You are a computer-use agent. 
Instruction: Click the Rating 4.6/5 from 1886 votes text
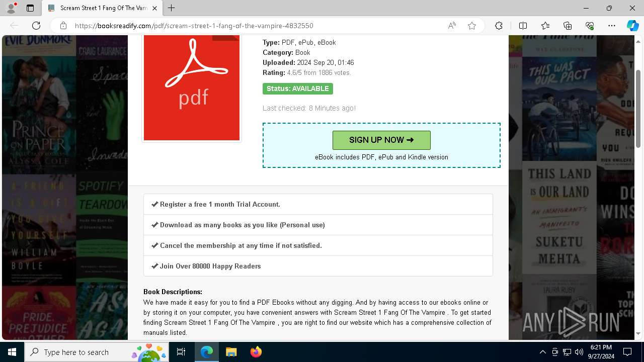click(307, 73)
